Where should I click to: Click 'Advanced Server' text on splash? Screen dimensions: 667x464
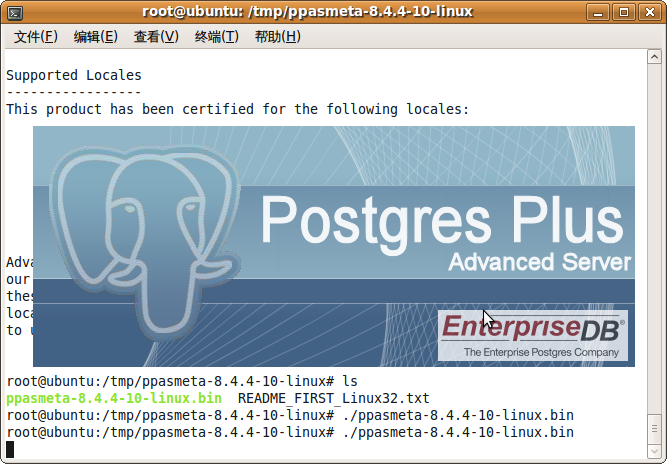coord(540,262)
